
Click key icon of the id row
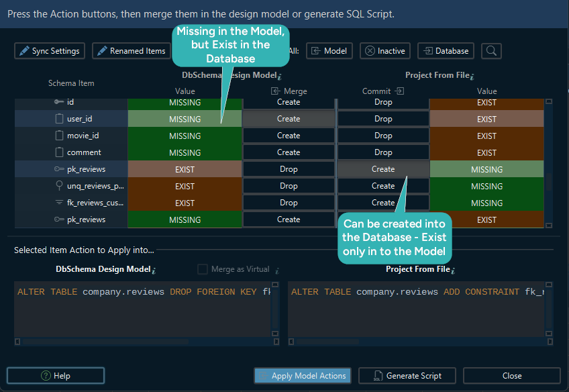pos(59,102)
